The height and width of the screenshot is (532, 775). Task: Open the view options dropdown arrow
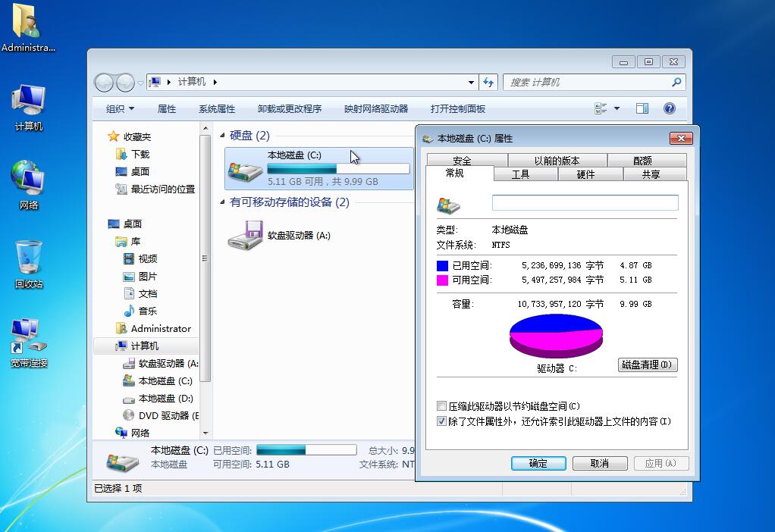(617, 108)
